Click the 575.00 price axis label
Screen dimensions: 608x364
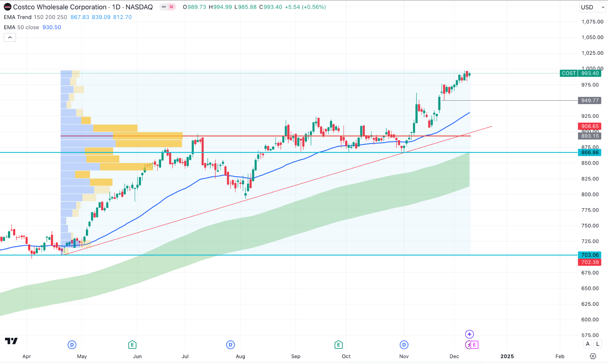pyautogui.click(x=590, y=335)
